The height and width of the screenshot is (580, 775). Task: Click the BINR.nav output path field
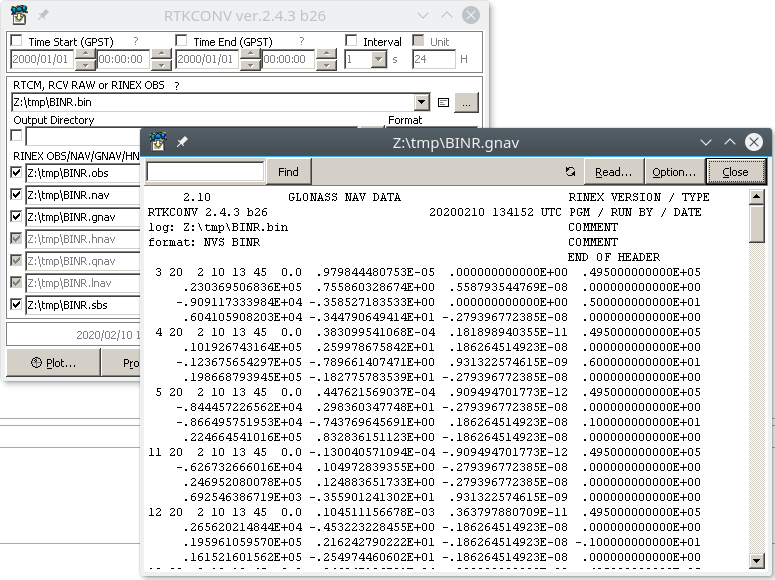84,195
